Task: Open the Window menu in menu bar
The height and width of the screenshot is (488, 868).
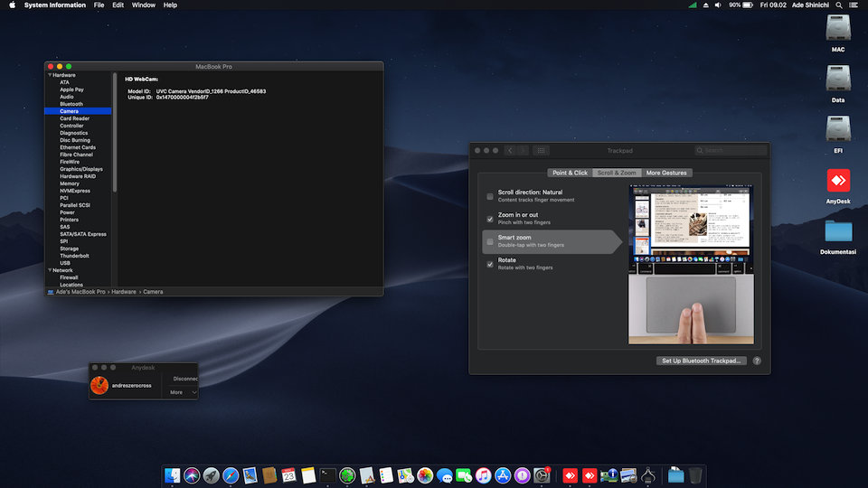Action: [143, 5]
